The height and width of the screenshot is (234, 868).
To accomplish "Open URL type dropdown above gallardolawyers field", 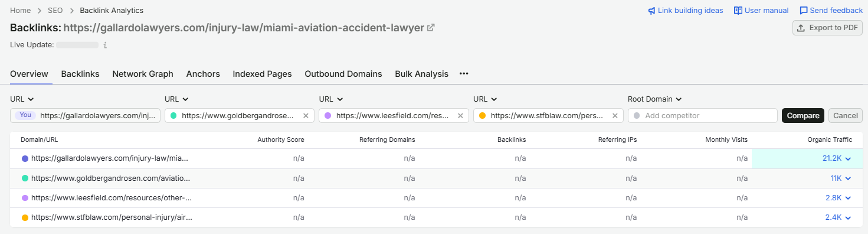I will pyautogui.click(x=22, y=99).
